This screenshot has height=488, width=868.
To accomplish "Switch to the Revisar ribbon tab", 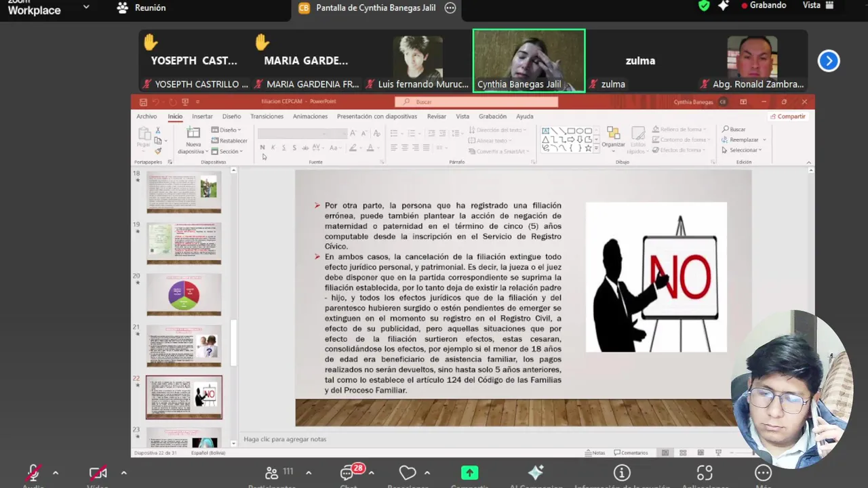I will tap(437, 117).
